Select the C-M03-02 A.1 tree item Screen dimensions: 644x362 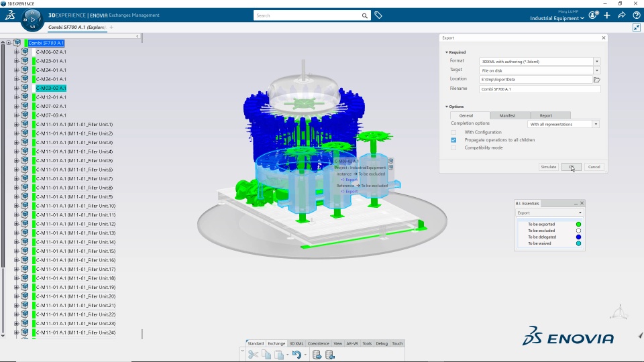[51, 88]
